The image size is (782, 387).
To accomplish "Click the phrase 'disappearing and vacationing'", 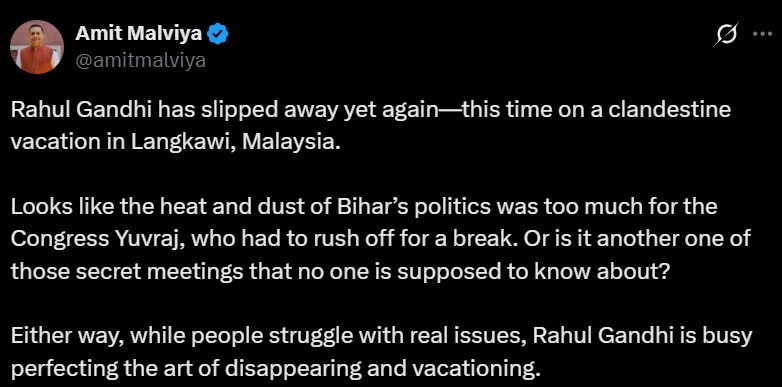I will pos(383,370).
